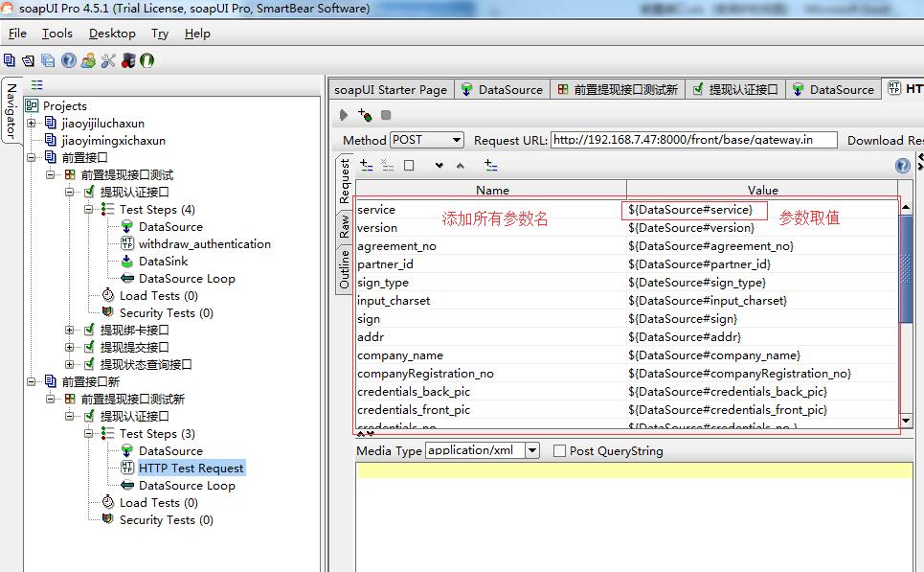Click the parameter table vertical scrollbar
Screen dimensions: 924x572
(x=906, y=259)
